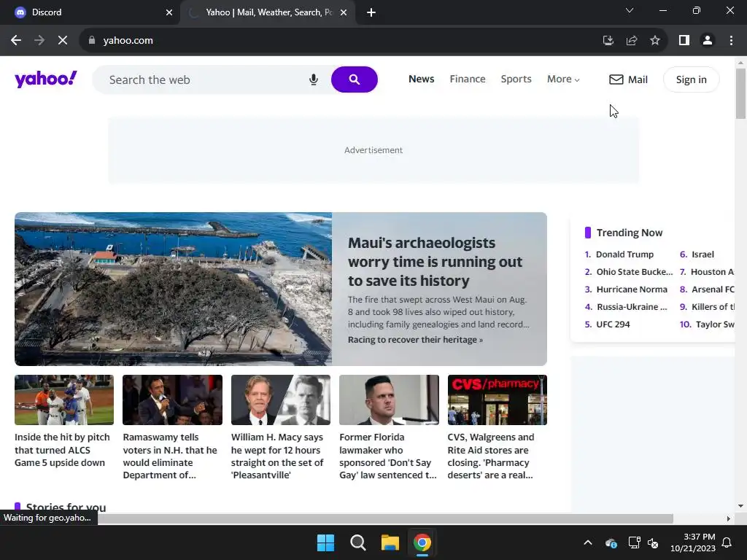Open File Explorer from the taskbar
747x560 pixels.
tap(390, 542)
